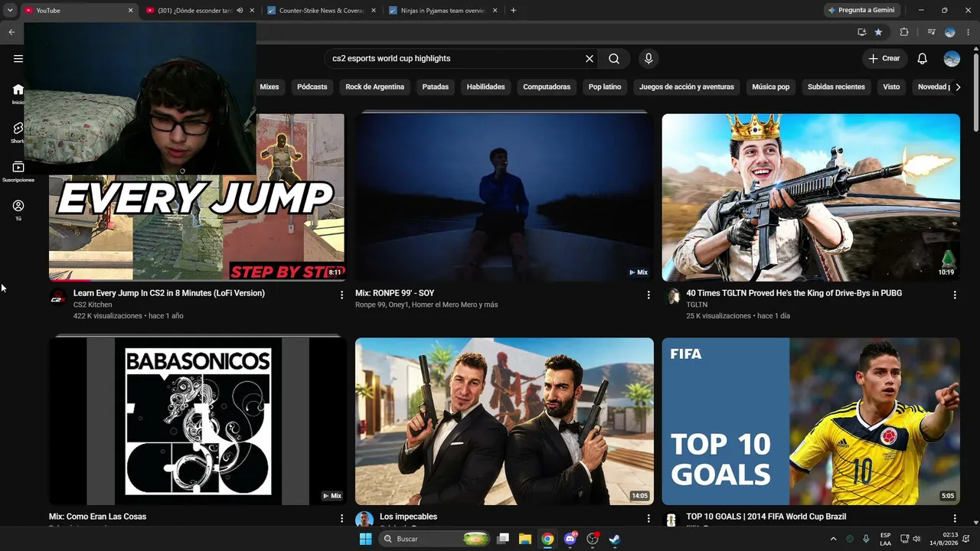This screenshot has height=551, width=980.
Task: Open options for Los impecables video
Action: pos(648,518)
